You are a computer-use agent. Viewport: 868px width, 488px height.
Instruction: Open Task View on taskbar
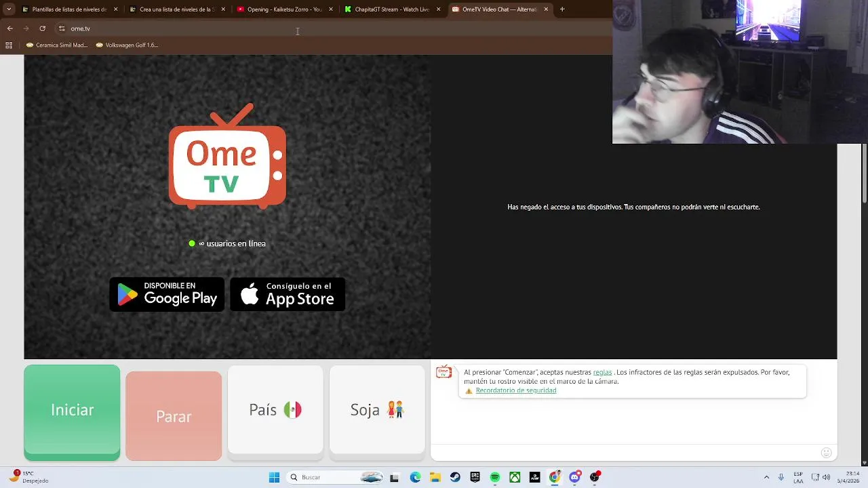[x=394, y=477]
